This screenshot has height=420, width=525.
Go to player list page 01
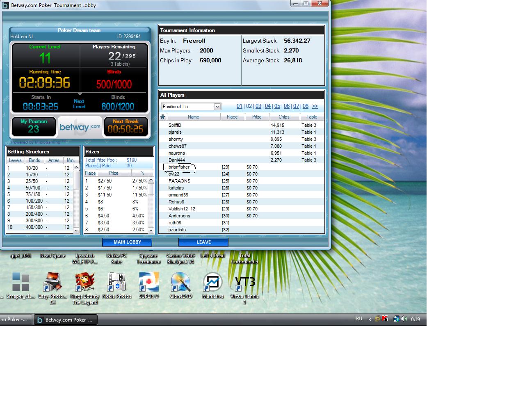[x=240, y=106]
